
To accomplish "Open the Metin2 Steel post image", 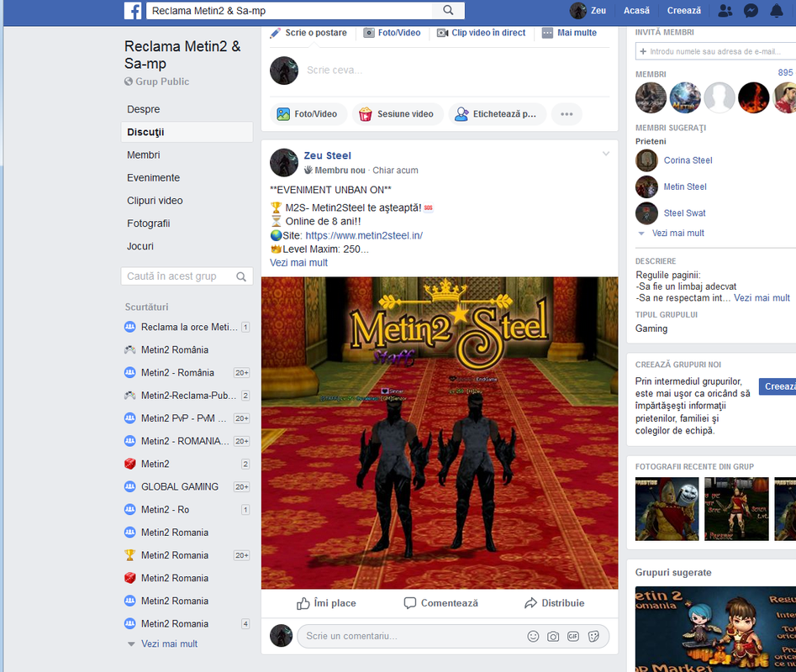I will pos(440,433).
